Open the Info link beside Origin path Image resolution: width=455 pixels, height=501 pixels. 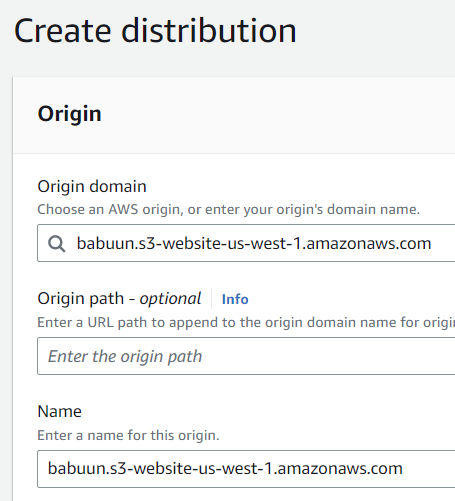coord(235,299)
